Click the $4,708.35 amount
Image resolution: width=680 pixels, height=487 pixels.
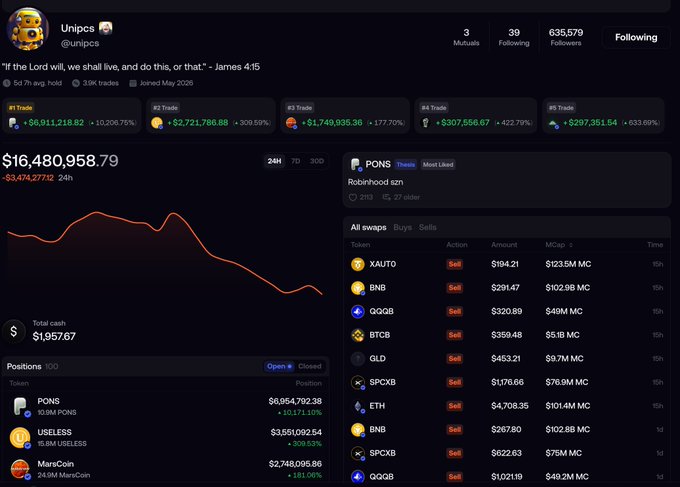[x=510, y=406]
